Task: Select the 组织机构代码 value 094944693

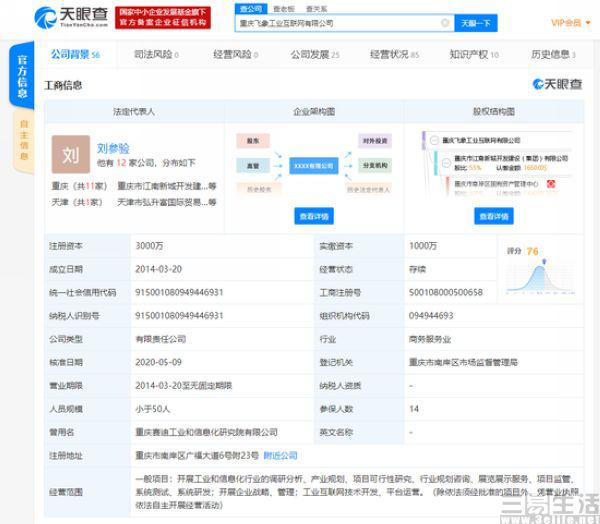Action: (431, 316)
